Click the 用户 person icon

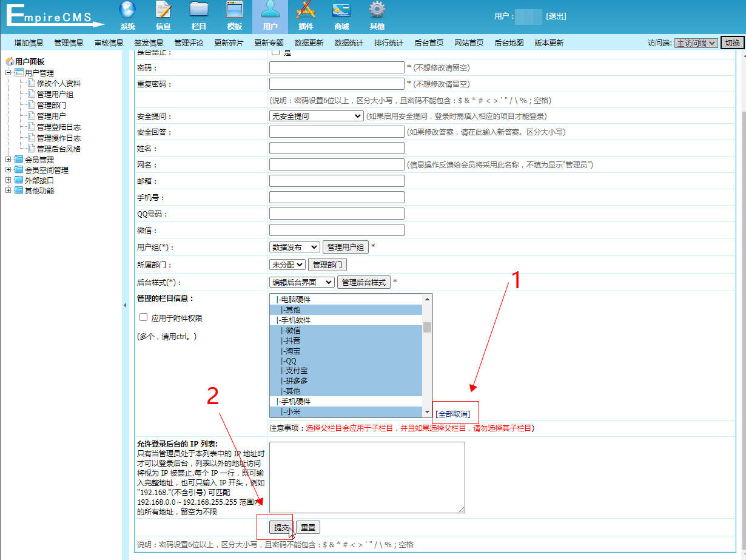coord(271,10)
